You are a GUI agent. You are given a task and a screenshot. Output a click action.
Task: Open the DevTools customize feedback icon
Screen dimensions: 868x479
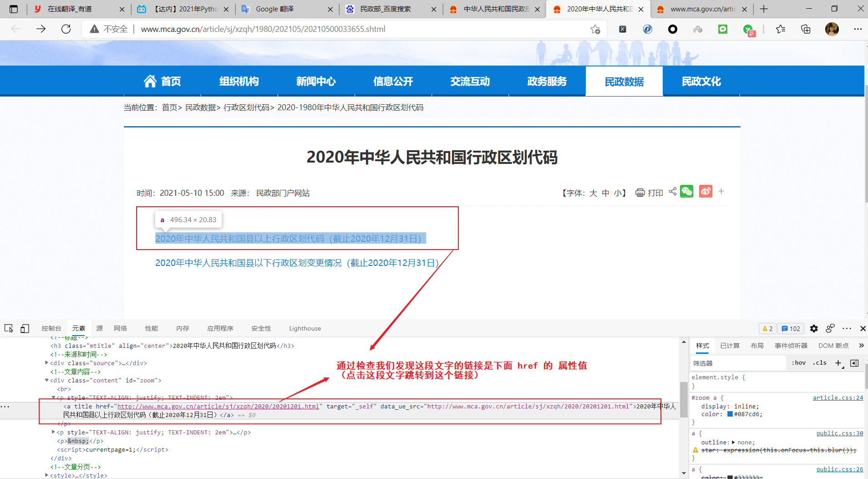[x=830, y=328]
